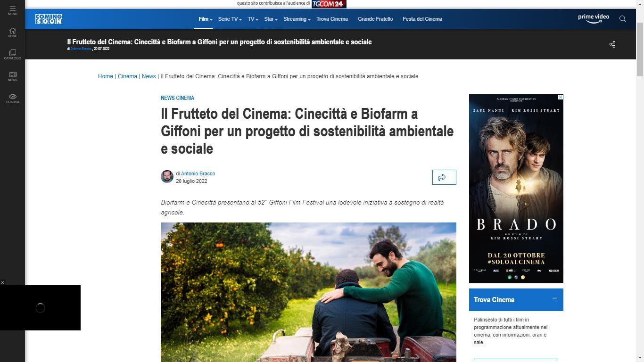This screenshot has height=362, width=644.
Task: Click the article share arrow button
Action: coord(444,177)
